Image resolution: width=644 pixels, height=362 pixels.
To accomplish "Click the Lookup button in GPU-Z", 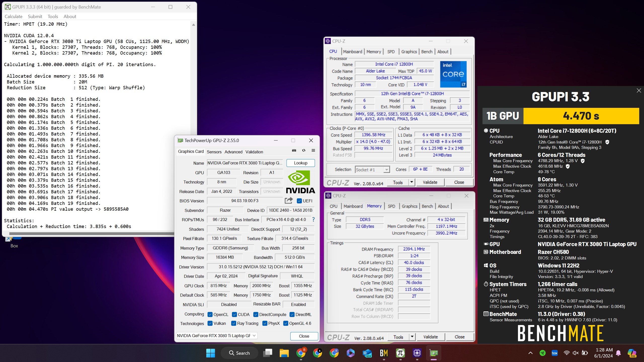I will click(x=301, y=163).
